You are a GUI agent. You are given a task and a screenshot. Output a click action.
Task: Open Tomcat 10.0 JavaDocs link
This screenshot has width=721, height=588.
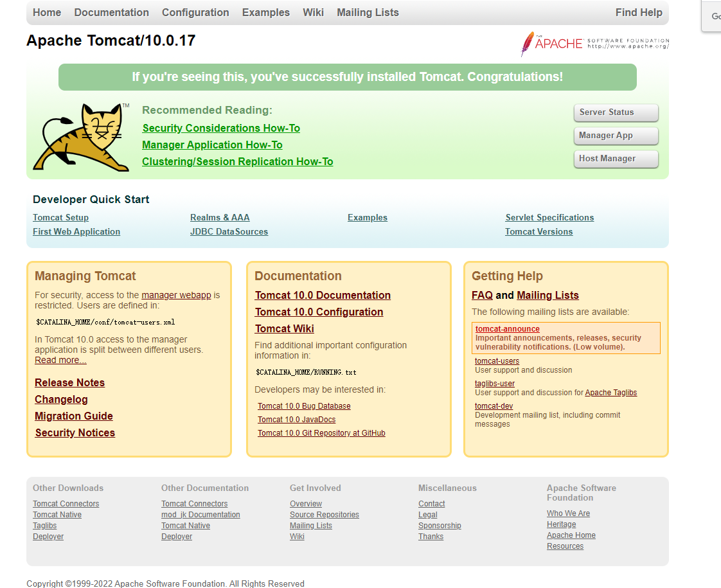pos(297,419)
